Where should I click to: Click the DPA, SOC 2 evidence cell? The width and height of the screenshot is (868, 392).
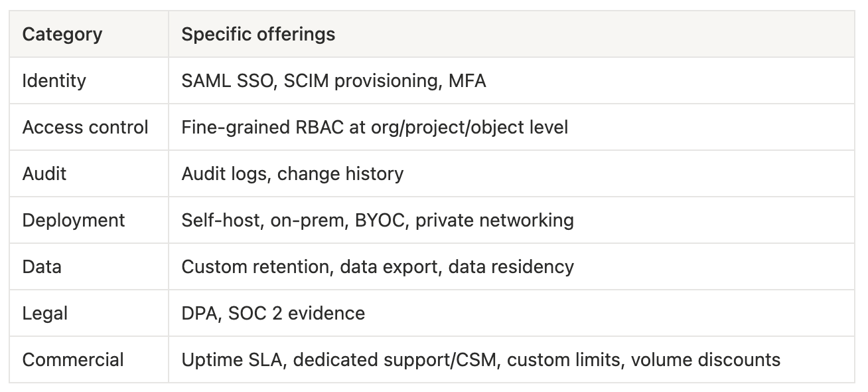512,313
